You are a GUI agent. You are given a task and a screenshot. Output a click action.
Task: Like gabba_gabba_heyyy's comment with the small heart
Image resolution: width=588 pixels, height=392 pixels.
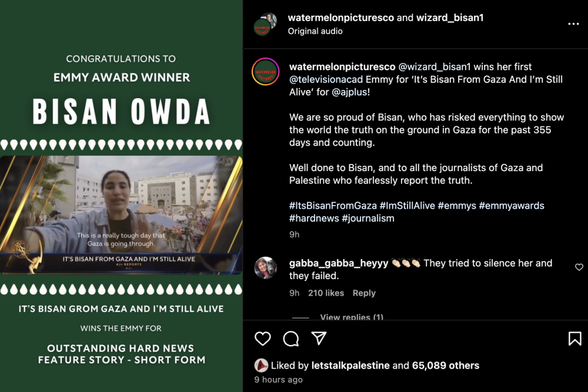pyautogui.click(x=579, y=267)
